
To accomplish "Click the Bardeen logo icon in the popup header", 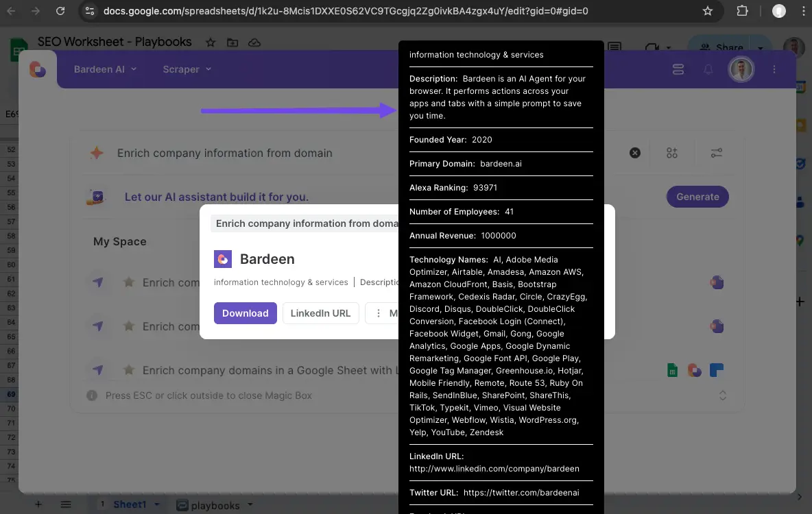I will coord(223,259).
